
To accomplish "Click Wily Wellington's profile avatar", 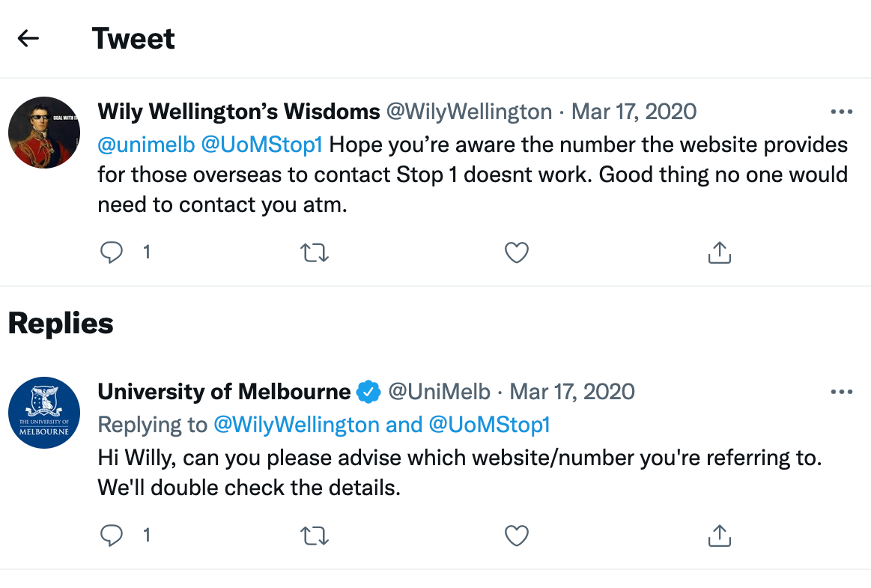I will 44,133.
